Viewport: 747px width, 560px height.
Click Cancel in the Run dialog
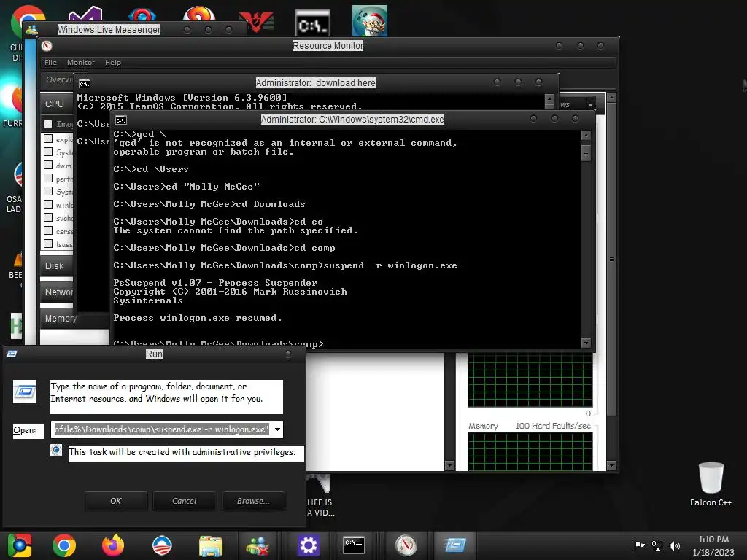click(184, 501)
